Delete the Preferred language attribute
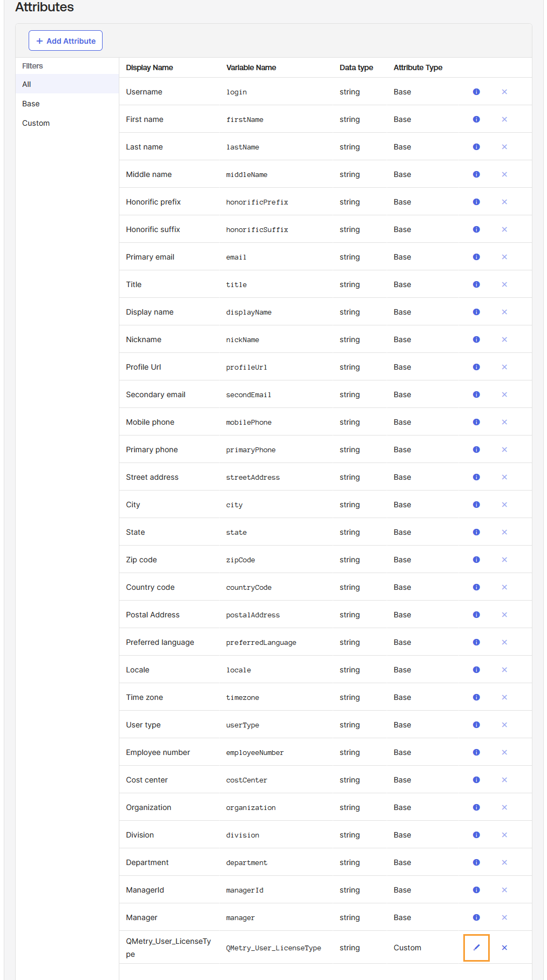Image resolution: width=547 pixels, height=980 pixels. click(504, 642)
